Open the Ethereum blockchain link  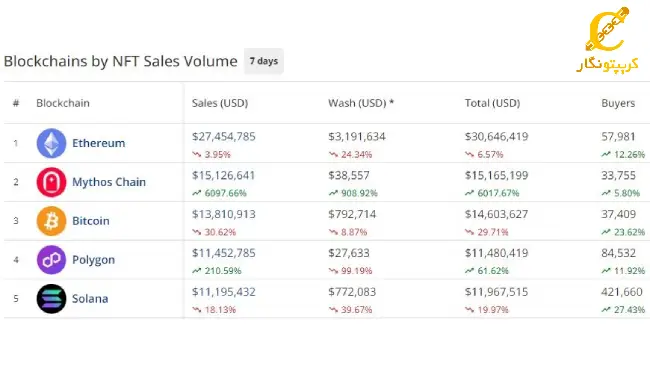(x=99, y=143)
